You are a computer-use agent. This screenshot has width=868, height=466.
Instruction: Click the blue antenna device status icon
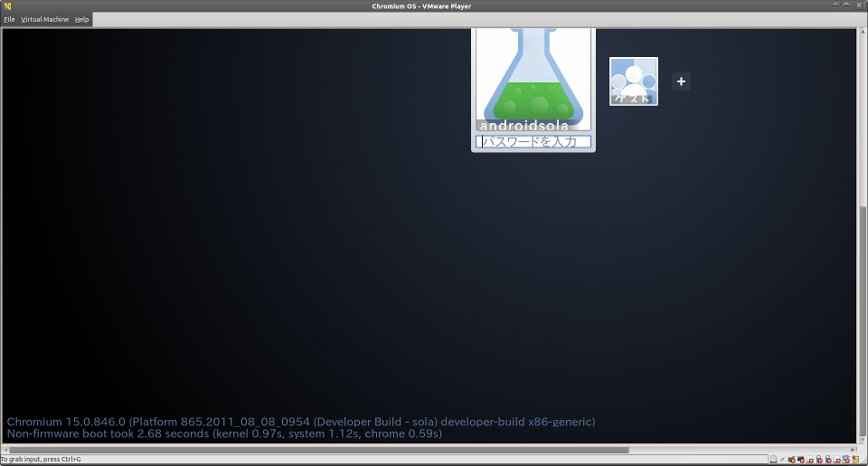click(845, 460)
